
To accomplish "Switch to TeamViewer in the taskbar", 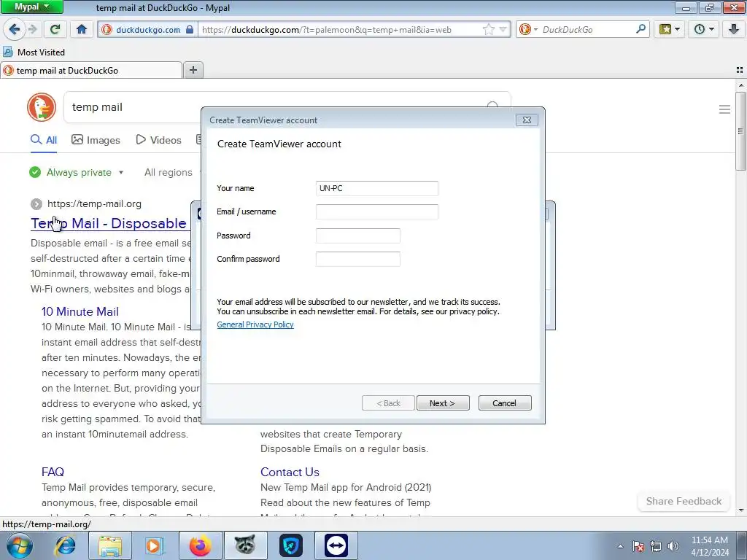I will pos(336,545).
